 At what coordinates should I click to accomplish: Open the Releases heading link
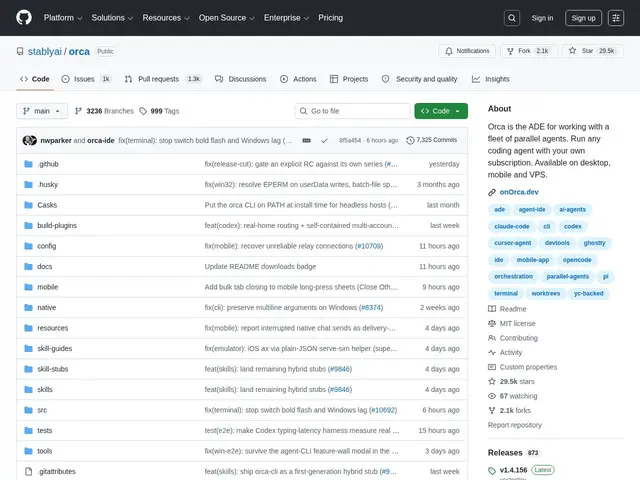coord(505,453)
